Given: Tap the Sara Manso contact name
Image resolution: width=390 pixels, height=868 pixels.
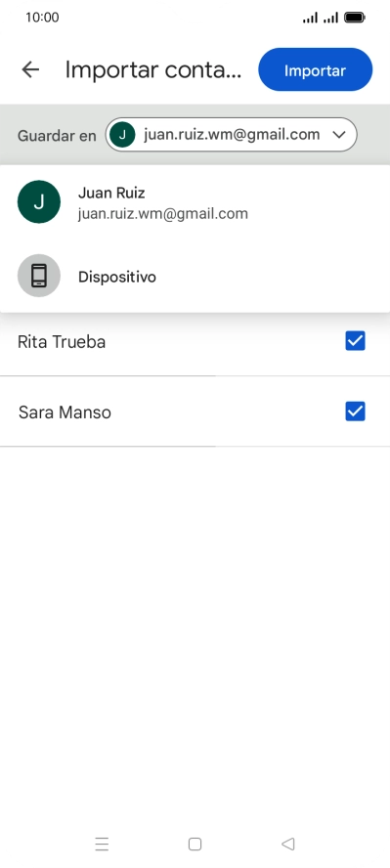Looking at the screenshot, I should tap(65, 412).
